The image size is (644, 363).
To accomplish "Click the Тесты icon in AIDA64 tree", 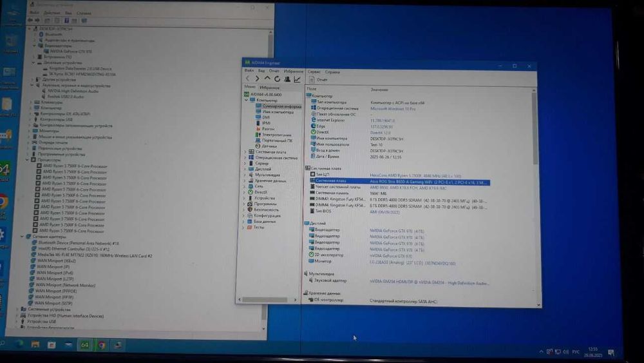I will tap(249, 227).
